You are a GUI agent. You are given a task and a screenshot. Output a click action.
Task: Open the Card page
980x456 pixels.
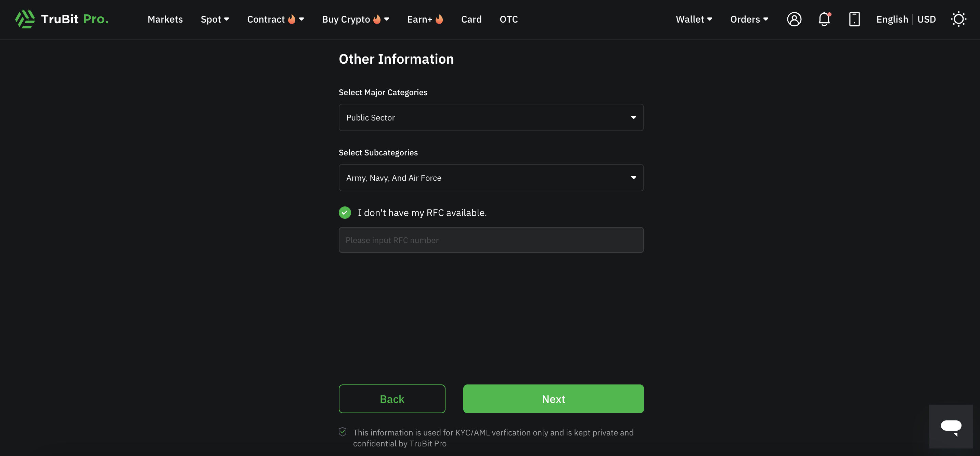pos(471,19)
